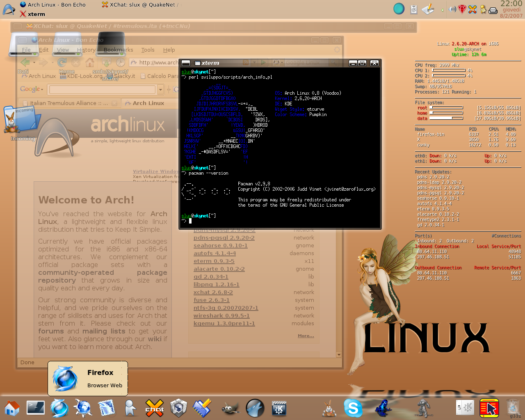Switch to Arch Linux - Bon Echo taskbar entry

click(53, 5)
